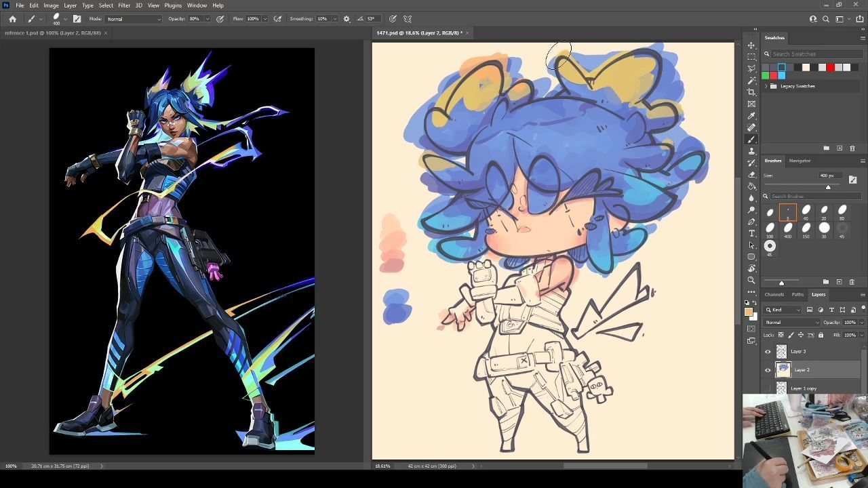Toggle pressure for size button
The width and height of the screenshot is (868, 488).
pos(392,19)
